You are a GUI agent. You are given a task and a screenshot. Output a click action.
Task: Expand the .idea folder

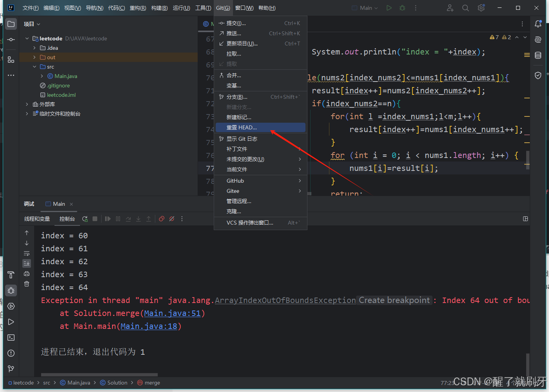click(x=35, y=48)
